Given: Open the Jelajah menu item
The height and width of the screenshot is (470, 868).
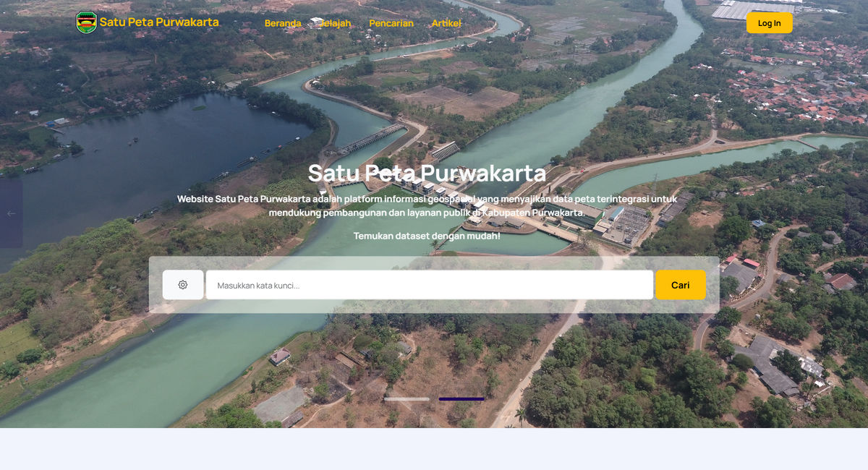Looking at the screenshot, I should coord(335,23).
